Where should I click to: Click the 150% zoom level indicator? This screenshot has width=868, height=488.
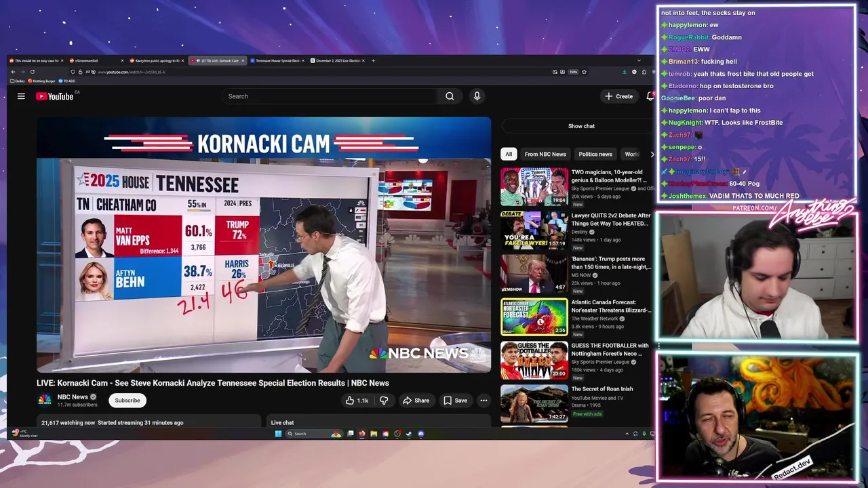click(573, 72)
